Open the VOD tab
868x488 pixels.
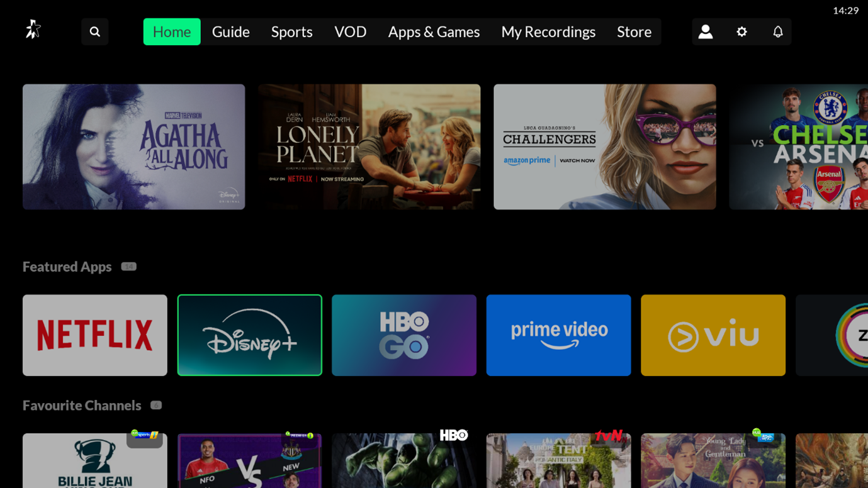pos(351,31)
